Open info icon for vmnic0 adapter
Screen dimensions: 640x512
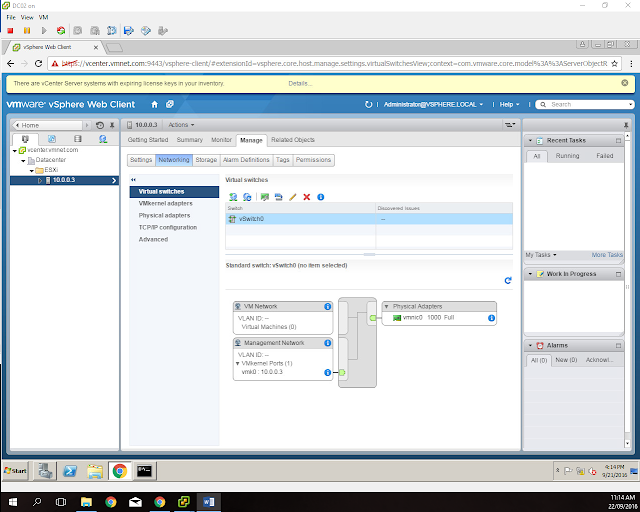point(491,318)
